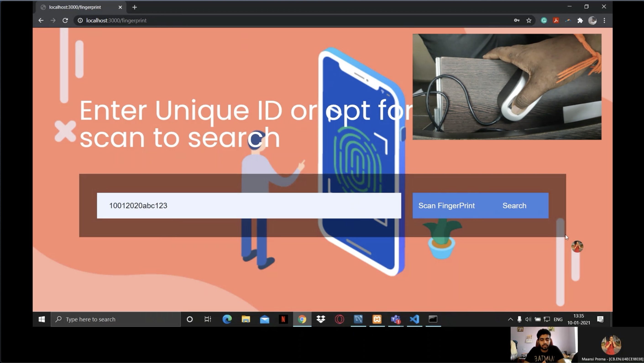The width and height of the screenshot is (644, 363).
Task: Click the Scan FingerPrint button
Action: point(446,206)
